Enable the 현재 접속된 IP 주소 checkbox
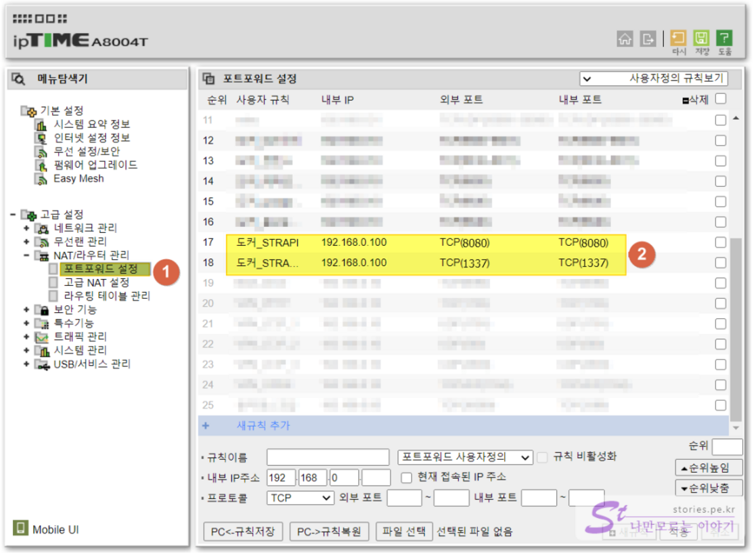This screenshot has height=558, width=756. pos(406,477)
